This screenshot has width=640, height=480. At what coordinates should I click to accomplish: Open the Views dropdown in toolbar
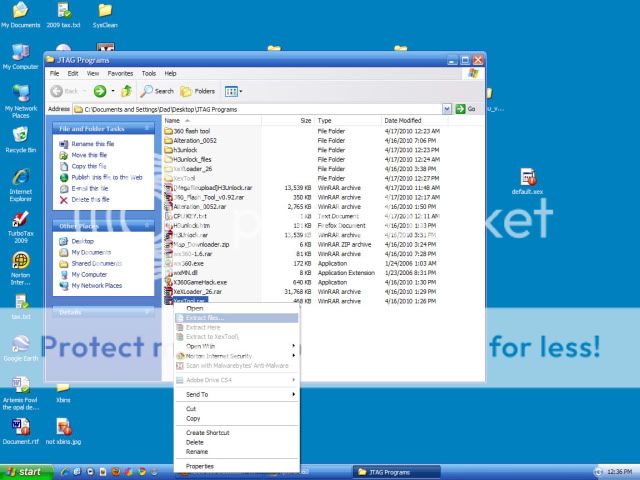point(233,91)
